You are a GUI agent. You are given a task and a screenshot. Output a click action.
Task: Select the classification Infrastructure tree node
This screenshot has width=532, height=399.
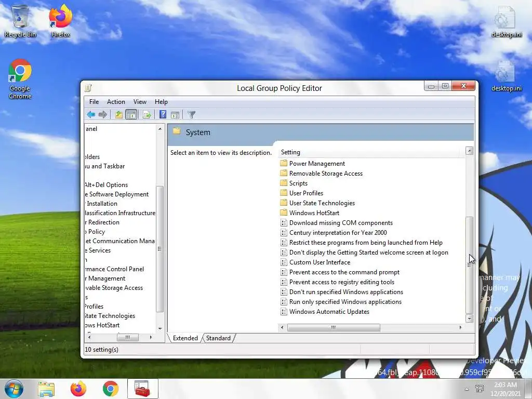click(x=120, y=212)
